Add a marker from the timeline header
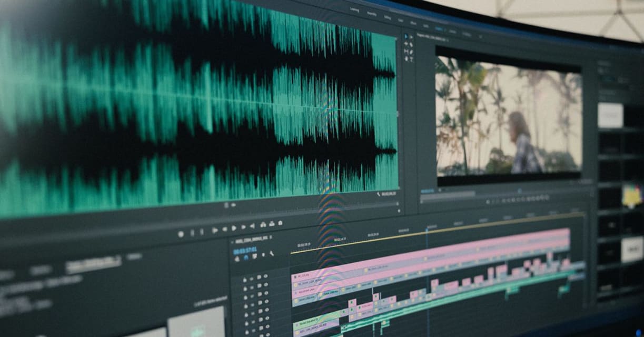This screenshot has height=337, width=644. point(263,255)
